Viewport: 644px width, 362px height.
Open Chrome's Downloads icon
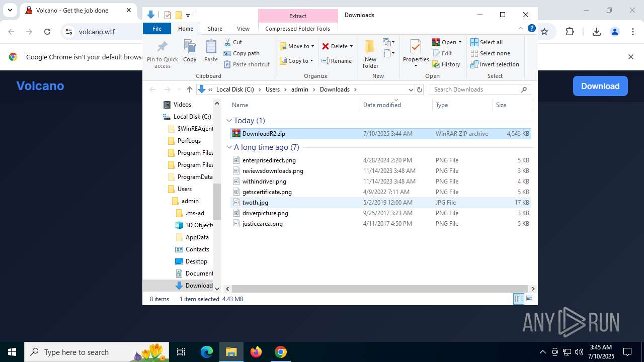point(597,32)
